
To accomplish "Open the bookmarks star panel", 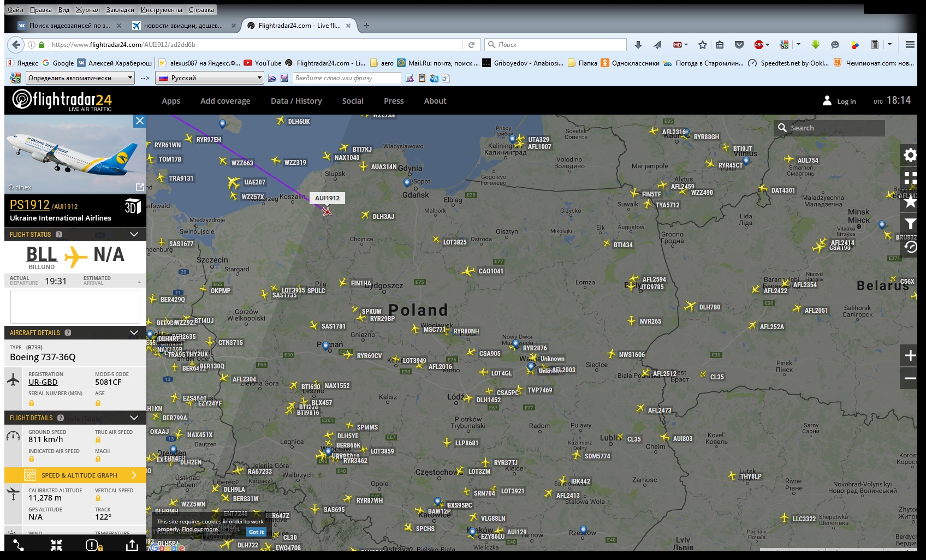I will tap(910, 202).
